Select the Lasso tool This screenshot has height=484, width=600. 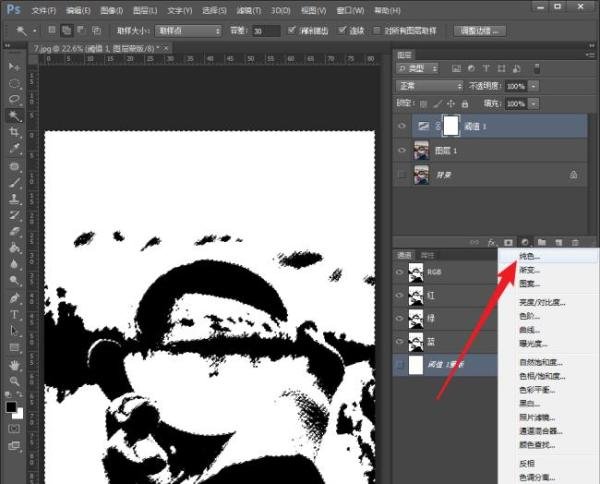(x=14, y=99)
